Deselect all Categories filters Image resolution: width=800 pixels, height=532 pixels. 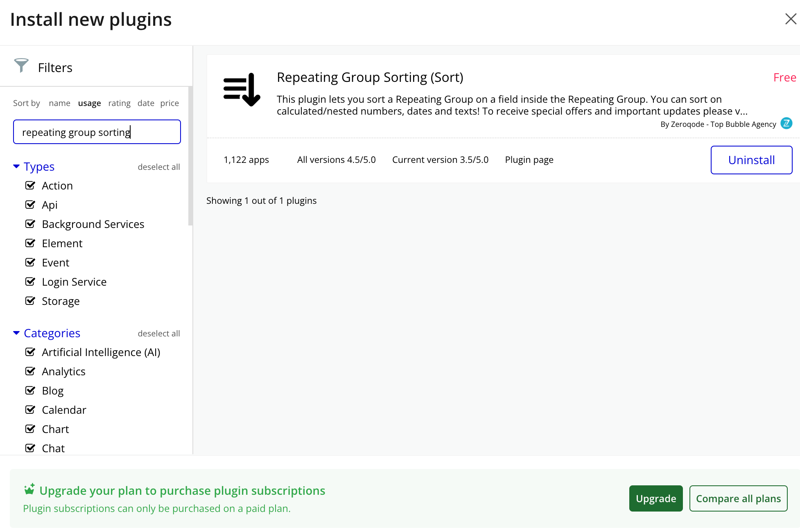pos(159,334)
